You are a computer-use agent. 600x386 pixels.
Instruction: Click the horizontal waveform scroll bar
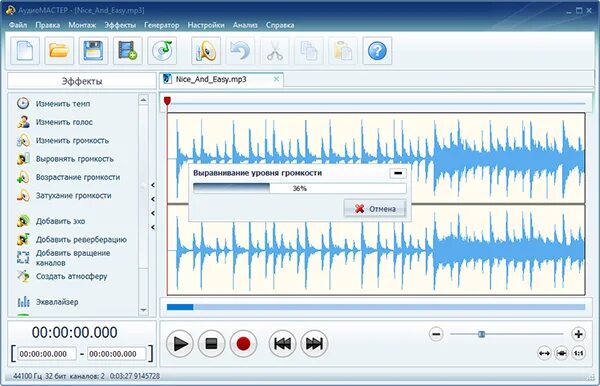coord(376,307)
